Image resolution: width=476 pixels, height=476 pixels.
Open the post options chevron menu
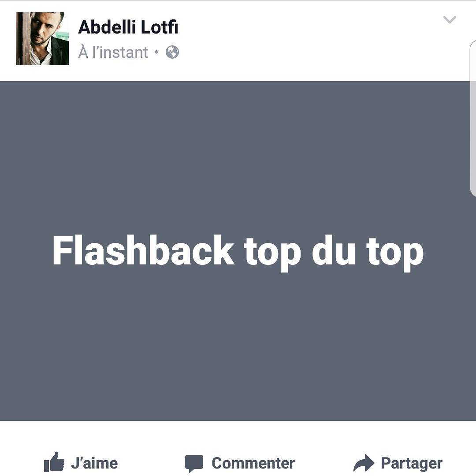[450, 19]
